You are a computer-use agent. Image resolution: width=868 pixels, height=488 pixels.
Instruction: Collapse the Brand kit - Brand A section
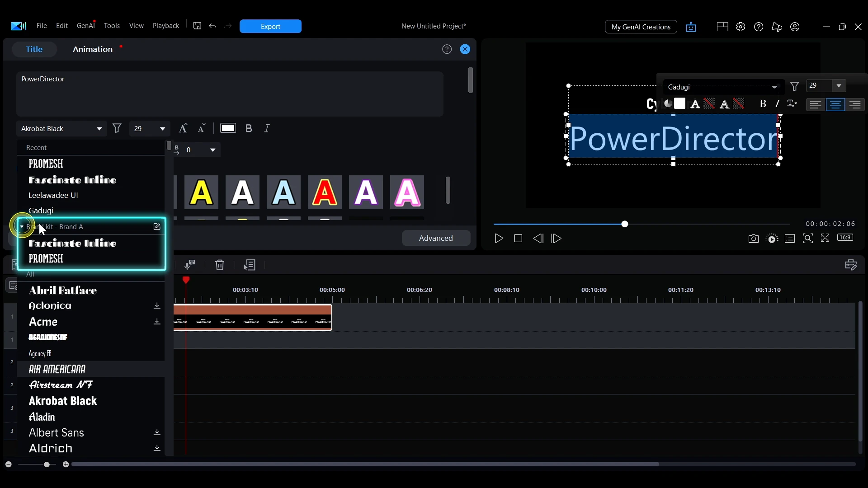pos(22,226)
